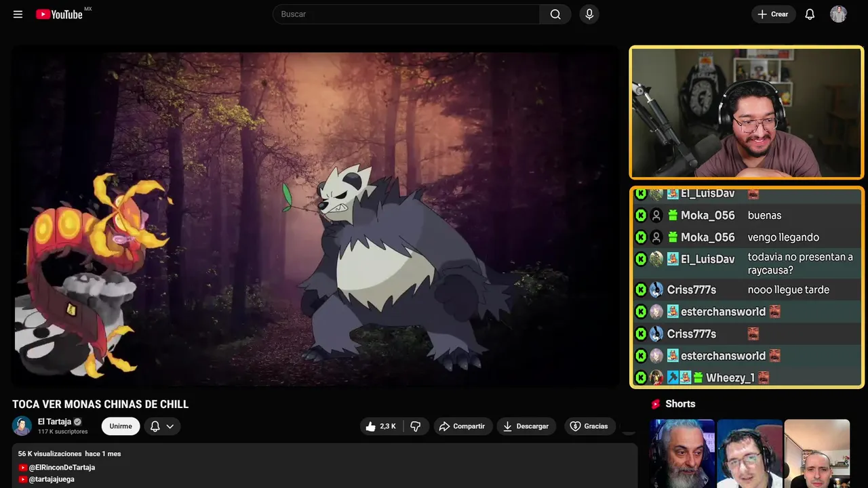This screenshot has height=488, width=868.
Task: Start voice search with microphone icon
Action: pyautogui.click(x=589, y=14)
